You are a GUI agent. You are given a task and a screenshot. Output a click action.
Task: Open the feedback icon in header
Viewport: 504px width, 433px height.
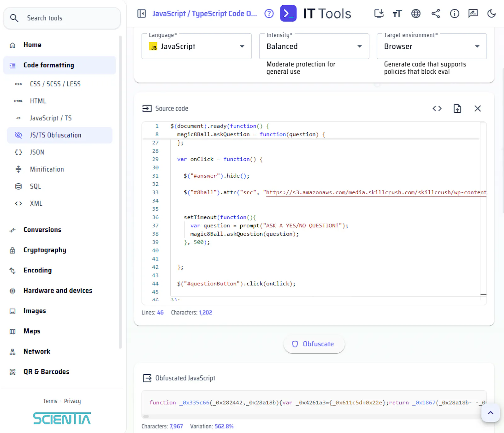coord(473,14)
